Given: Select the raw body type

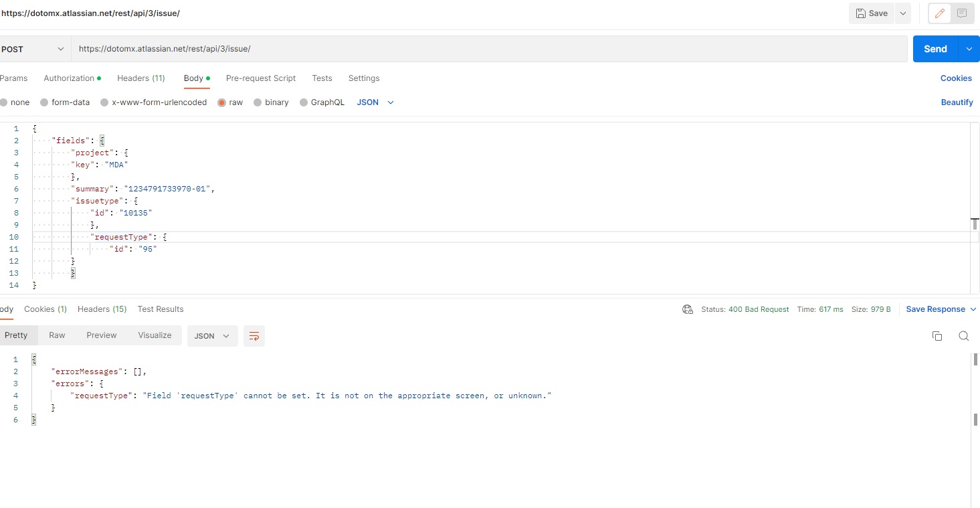Looking at the screenshot, I should point(230,102).
